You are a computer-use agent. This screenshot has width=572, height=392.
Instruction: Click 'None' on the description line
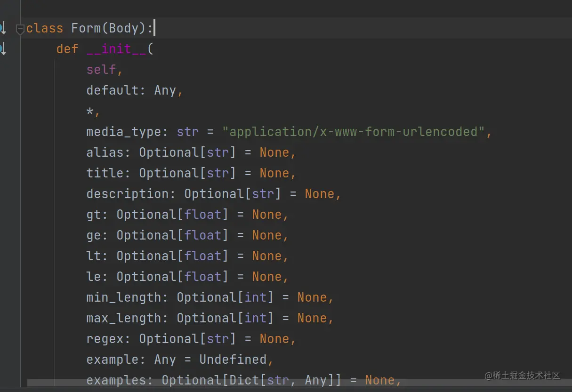coord(320,194)
